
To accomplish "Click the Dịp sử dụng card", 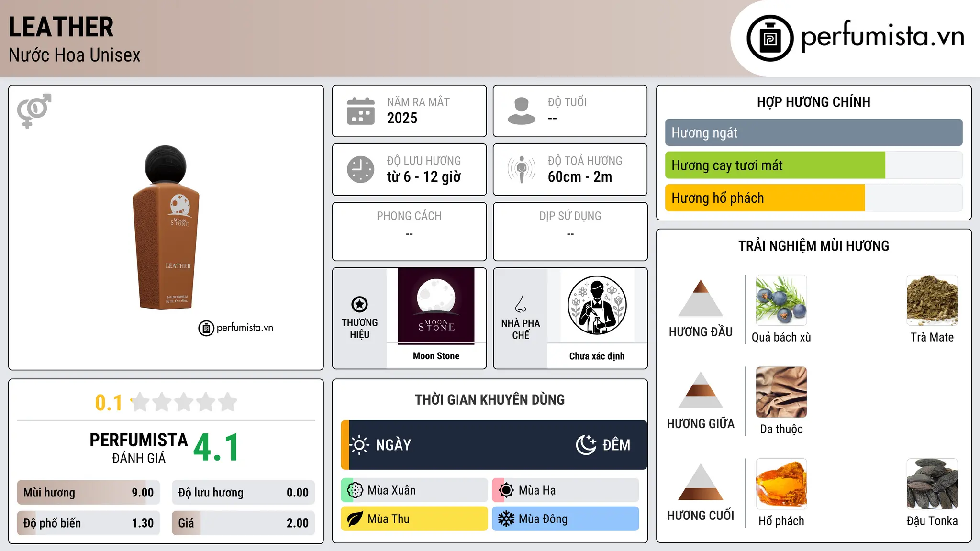I will click(x=570, y=231).
